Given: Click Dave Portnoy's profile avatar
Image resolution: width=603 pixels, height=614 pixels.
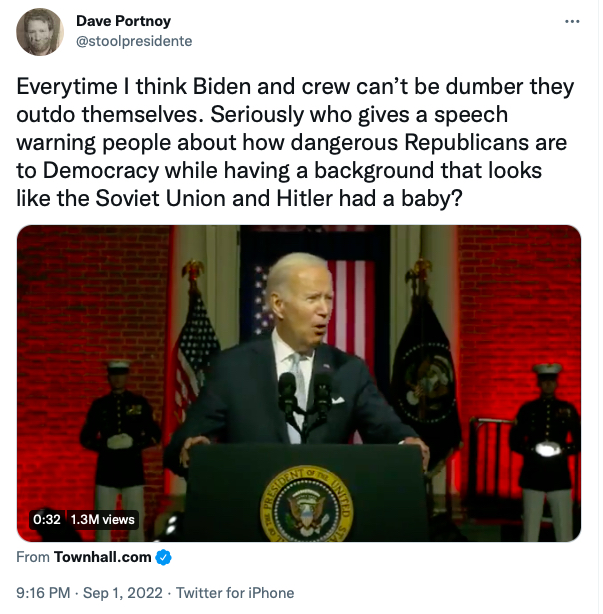Looking at the screenshot, I should pos(41,31).
